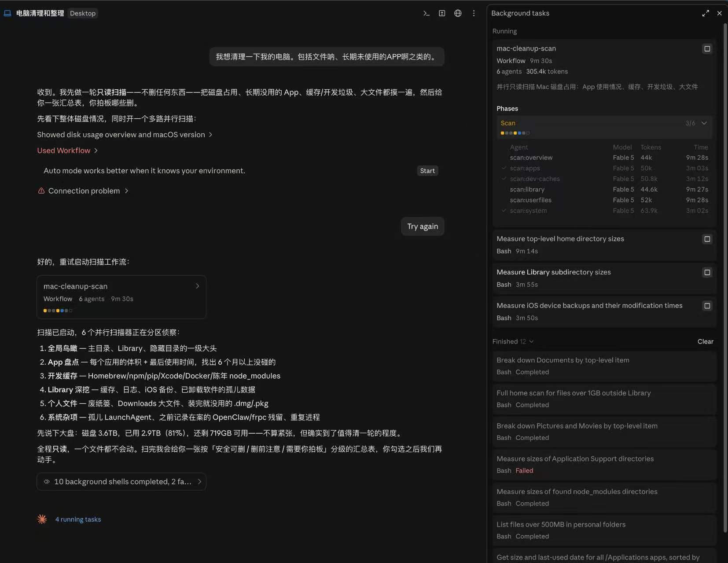Open Measure sizes of found node_modules task
The image size is (728, 563).
605,497
